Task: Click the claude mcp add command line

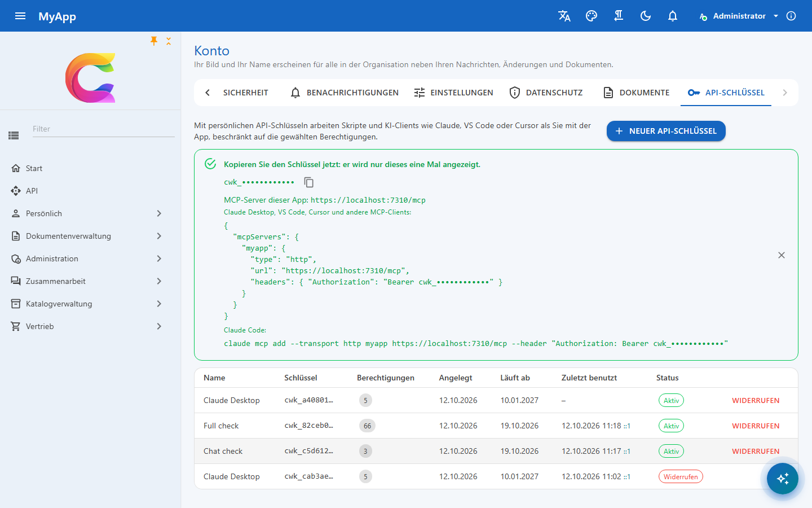Action: click(476, 343)
